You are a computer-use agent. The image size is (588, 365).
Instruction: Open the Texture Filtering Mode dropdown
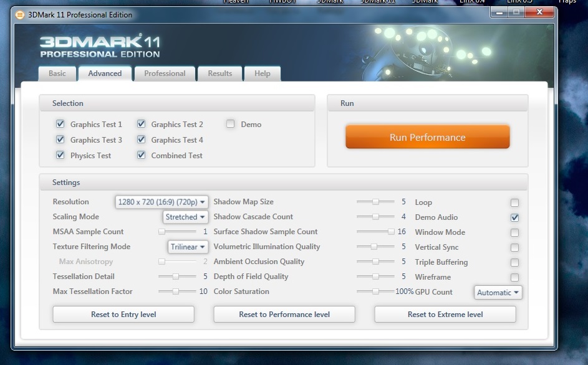pyautogui.click(x=188, y=247)
